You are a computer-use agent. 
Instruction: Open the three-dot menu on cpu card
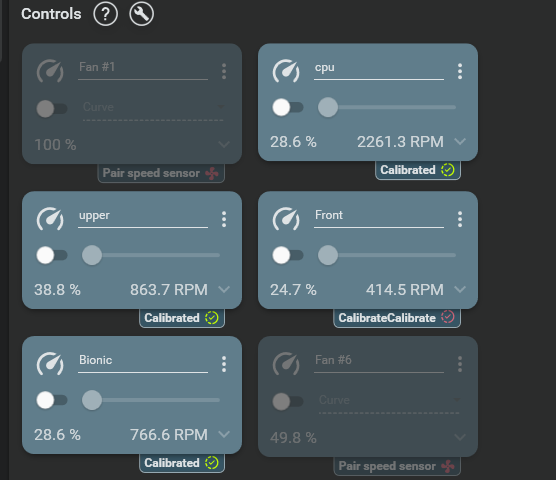[460, 71]
